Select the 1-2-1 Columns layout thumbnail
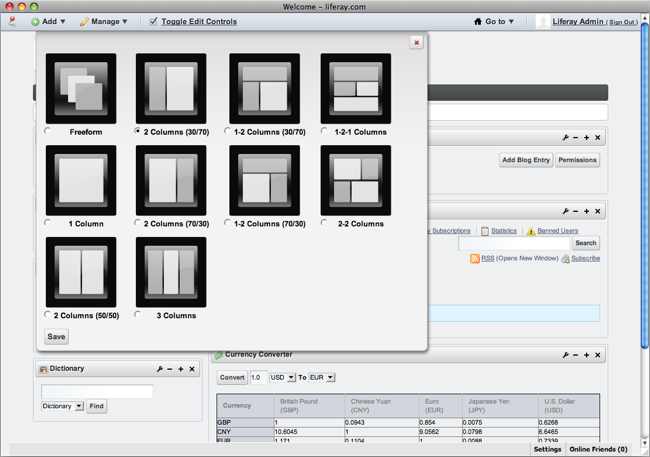This screenshot has height=457, width=650. coord(356,88)
